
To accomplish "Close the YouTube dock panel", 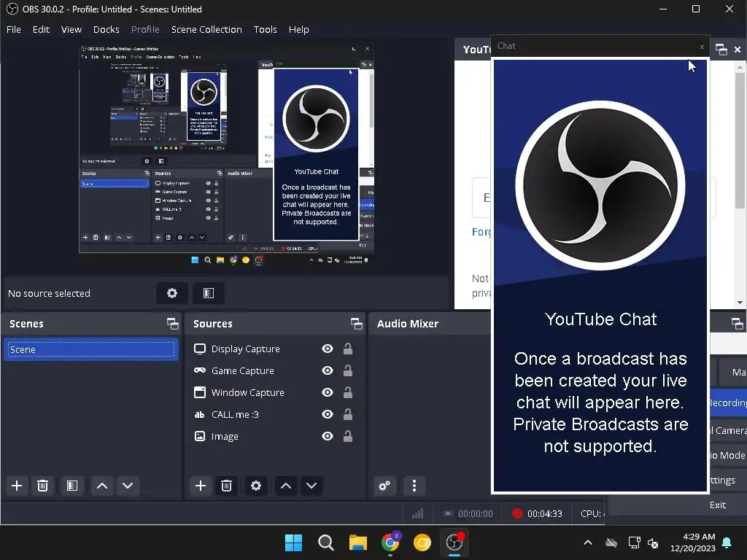I will [x=738, y=50].
